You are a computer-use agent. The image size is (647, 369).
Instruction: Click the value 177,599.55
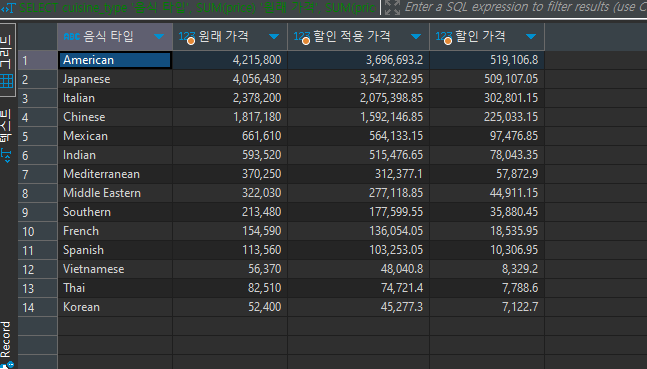(x=396, y=212)
